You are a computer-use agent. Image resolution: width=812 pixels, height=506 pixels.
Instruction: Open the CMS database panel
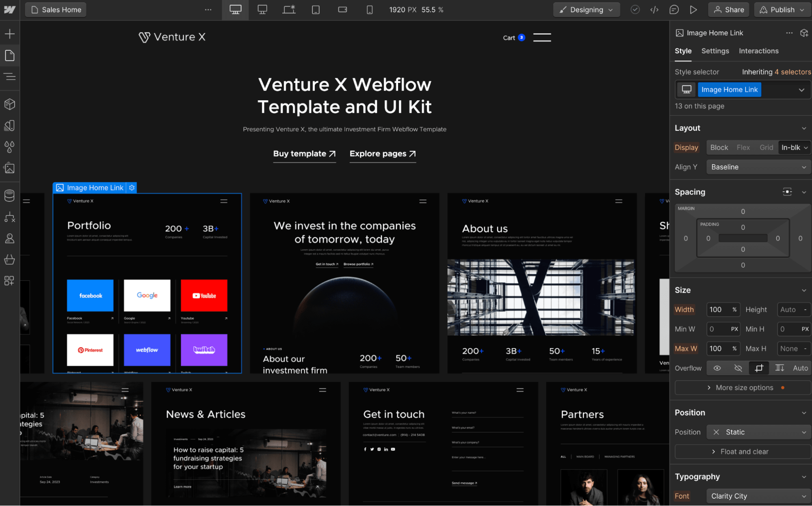point(10,196)
